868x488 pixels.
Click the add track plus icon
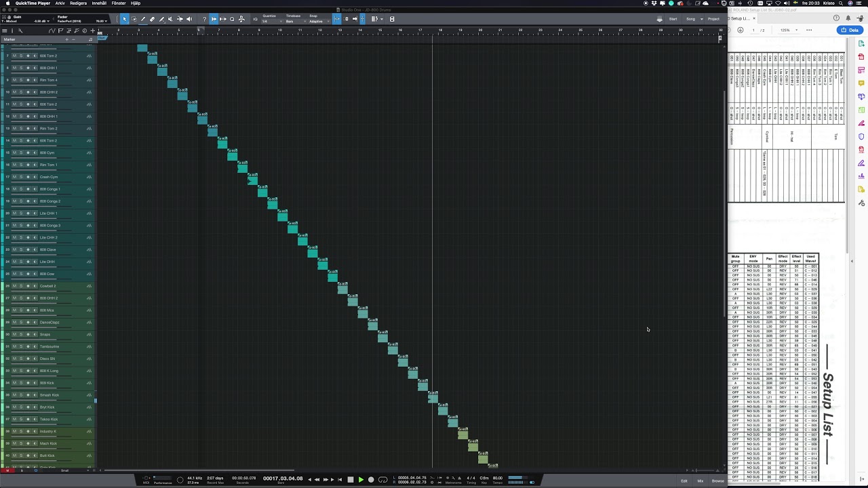(93, 30)
